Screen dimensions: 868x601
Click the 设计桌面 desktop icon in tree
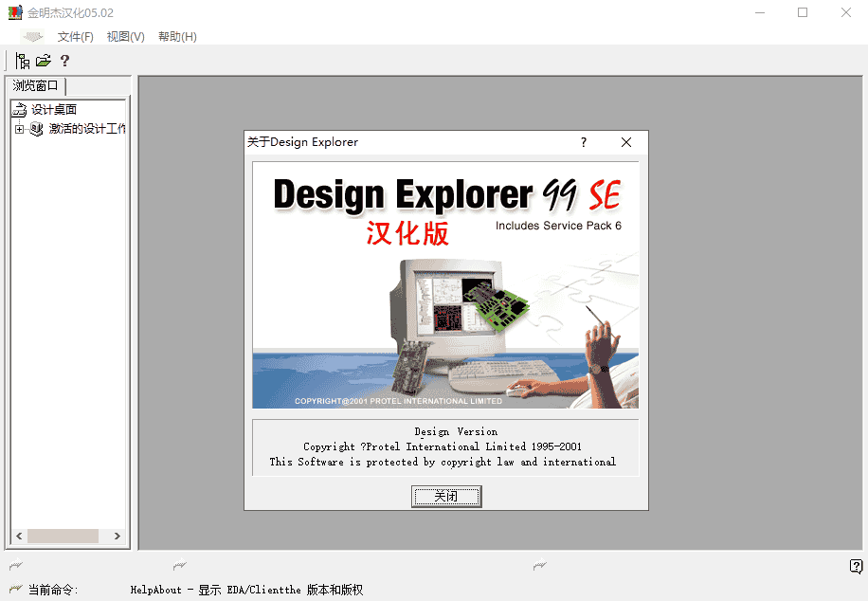tap(19, 110)
